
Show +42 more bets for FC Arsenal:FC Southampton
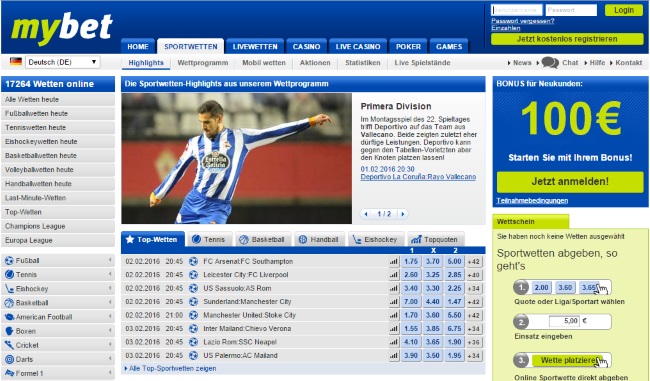click(474, 262)
